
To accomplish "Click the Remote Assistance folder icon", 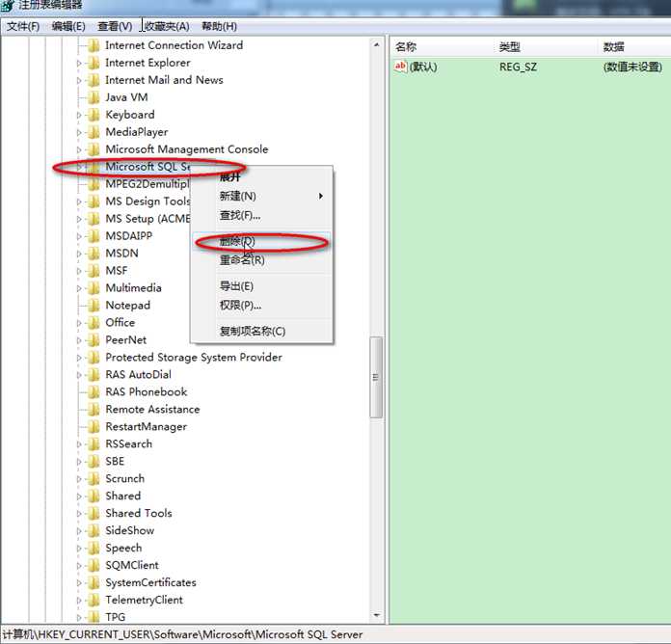I will tap(94, 410).
